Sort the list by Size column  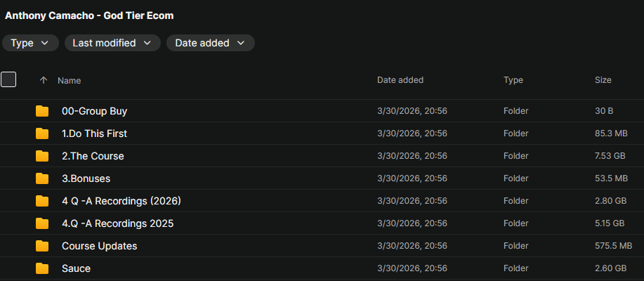[x=603, y=80]
